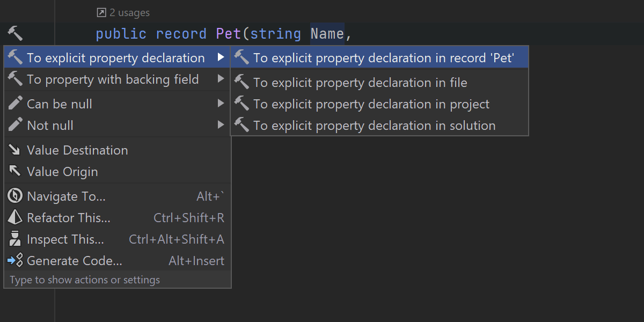
Task: Open Value Origin analysis
Action: 118,172
